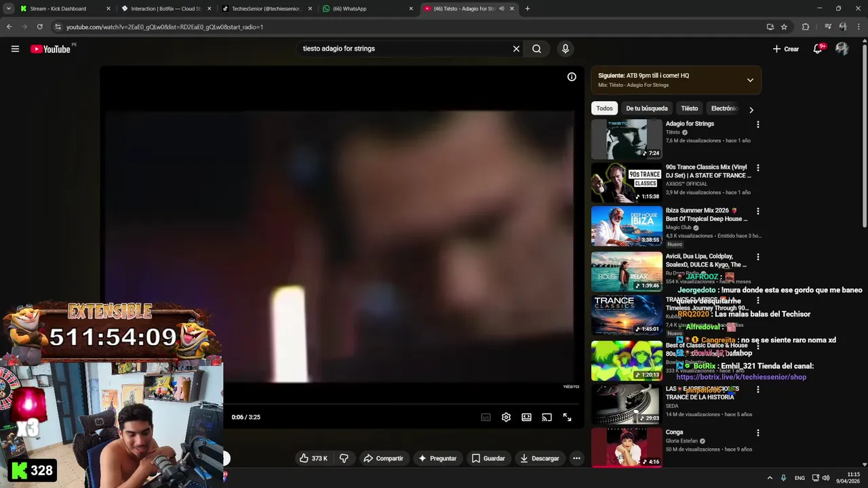The width and height of the screenshot is (868, 488).
Task: Open options for Adagio for Strings suggestion
Action: (757, 125)
